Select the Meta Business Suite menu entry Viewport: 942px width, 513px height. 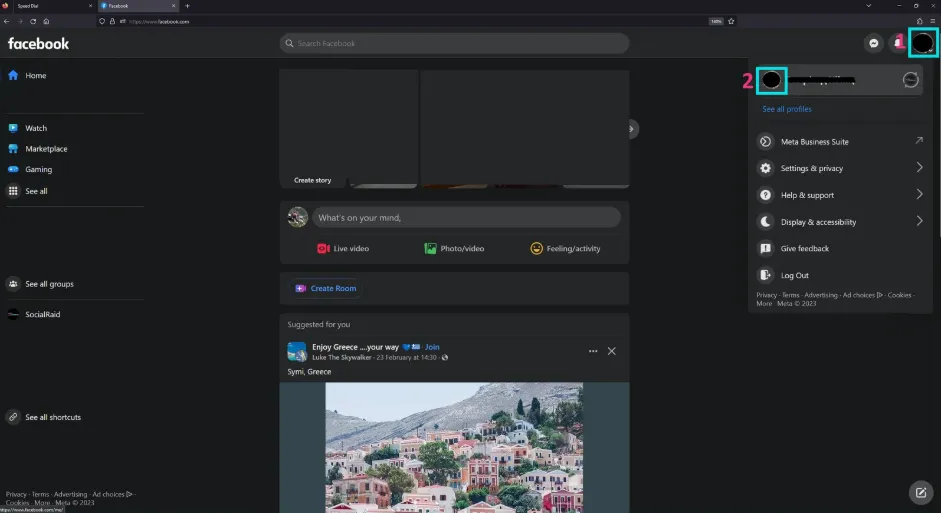click(x=840, y=142)
